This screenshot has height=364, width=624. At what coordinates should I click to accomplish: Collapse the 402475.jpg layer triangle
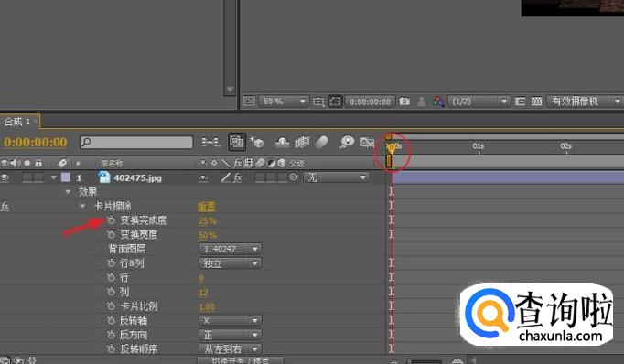click(53, 177)
